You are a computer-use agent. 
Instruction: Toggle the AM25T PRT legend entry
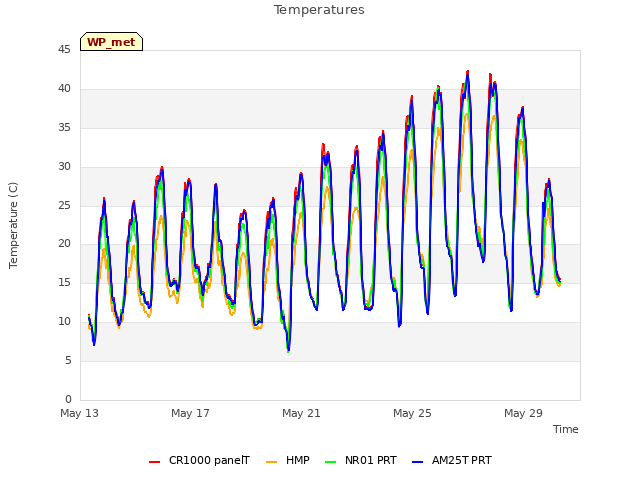452,461
